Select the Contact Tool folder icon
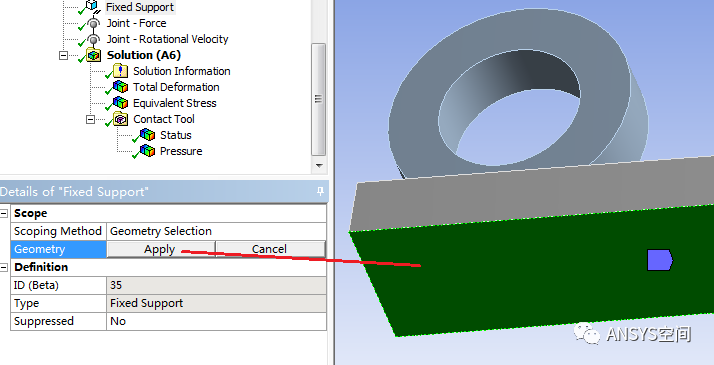 pos(121,119)
